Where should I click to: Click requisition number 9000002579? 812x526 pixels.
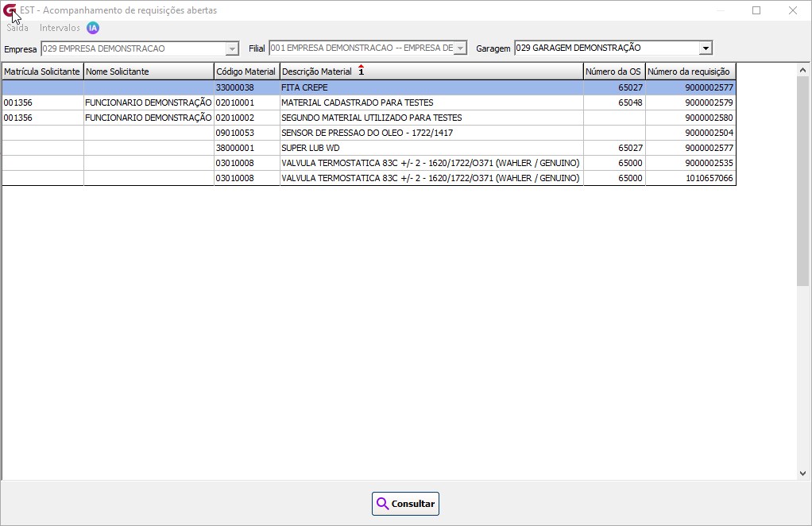pos(690,102)
